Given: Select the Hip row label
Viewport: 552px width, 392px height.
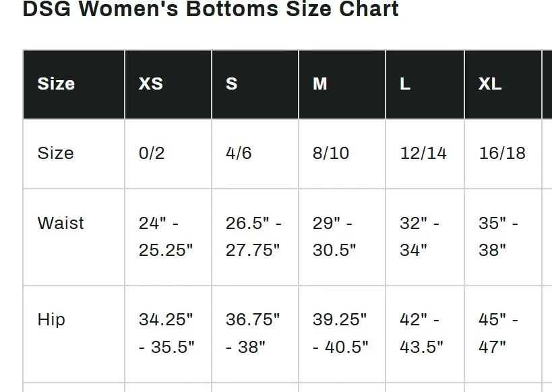Looking at the screenshot, I should [51, 319].
